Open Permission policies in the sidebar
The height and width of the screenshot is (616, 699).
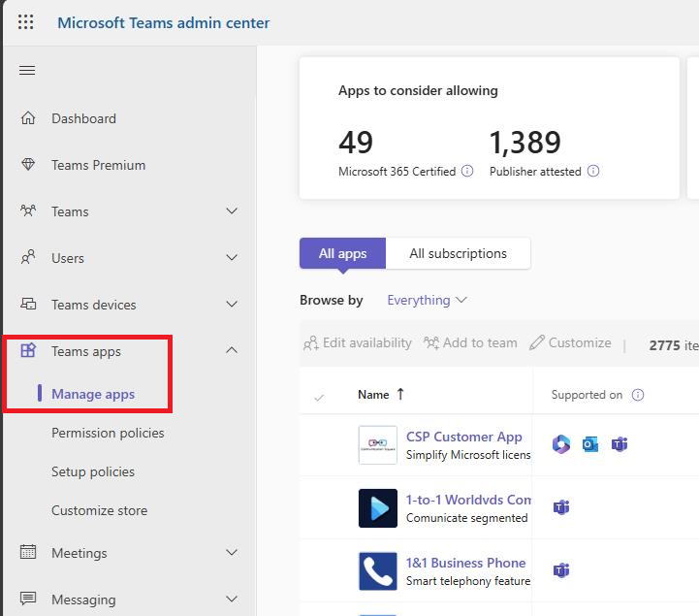[x=108, y=433]
